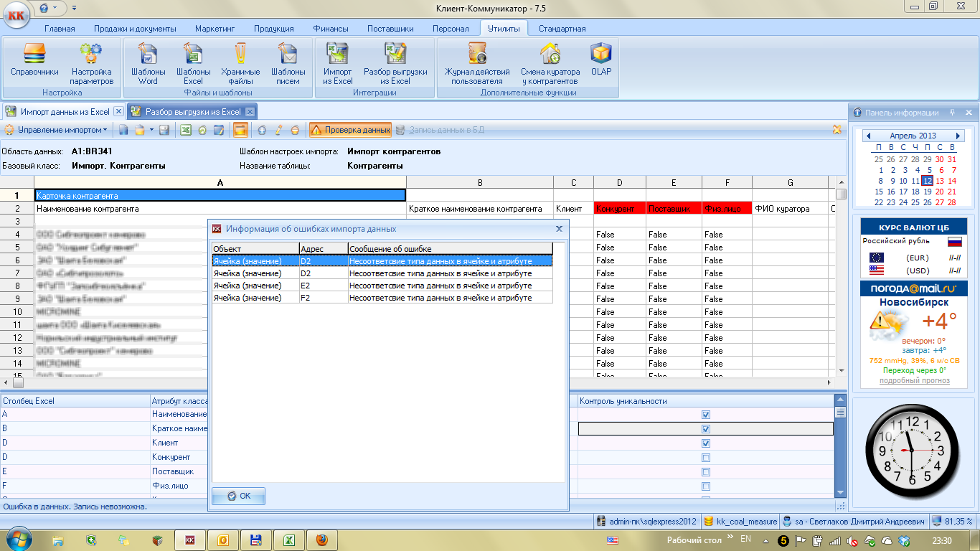The height and width of the screenshot is (551, 980).
Task: Launch Разбор выгрузки из Excel ribbon button
Action: [395, 63]
